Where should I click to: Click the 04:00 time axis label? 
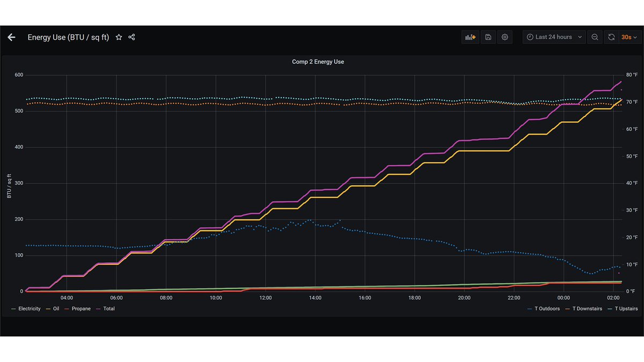[x=67, y=298]
